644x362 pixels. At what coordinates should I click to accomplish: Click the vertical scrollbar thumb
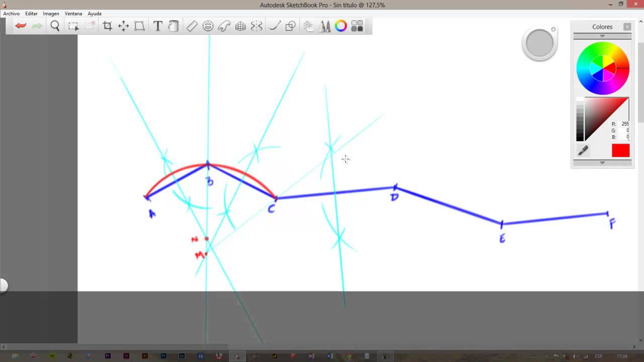click(x=640, y=83)
